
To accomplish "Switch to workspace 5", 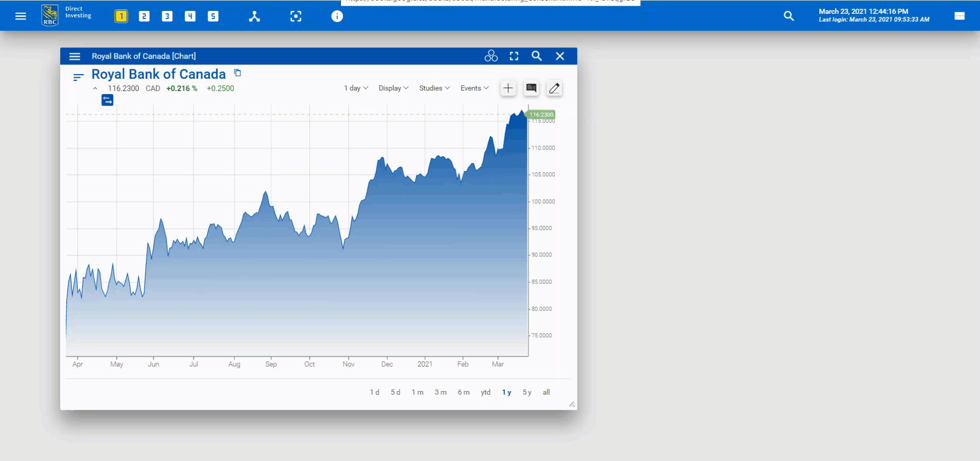I will coord(213,16).
